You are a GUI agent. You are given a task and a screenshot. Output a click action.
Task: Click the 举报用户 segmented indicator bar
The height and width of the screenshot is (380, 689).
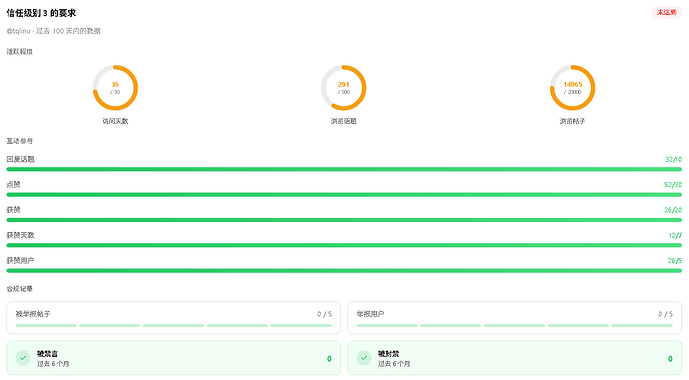pos(515,326)
